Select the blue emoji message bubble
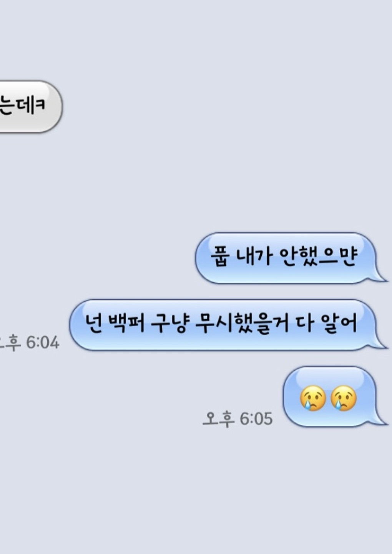Image resolution: width=392 pixels, height=554 pixels. point(335,397)
